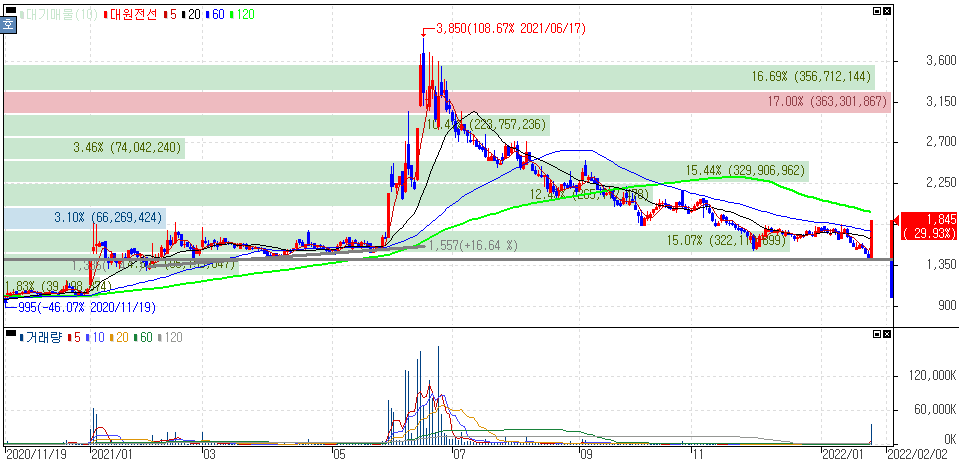
Task: Select the 거래량 volume legend label
Action: pyautogui.click(x=42, y=337)
